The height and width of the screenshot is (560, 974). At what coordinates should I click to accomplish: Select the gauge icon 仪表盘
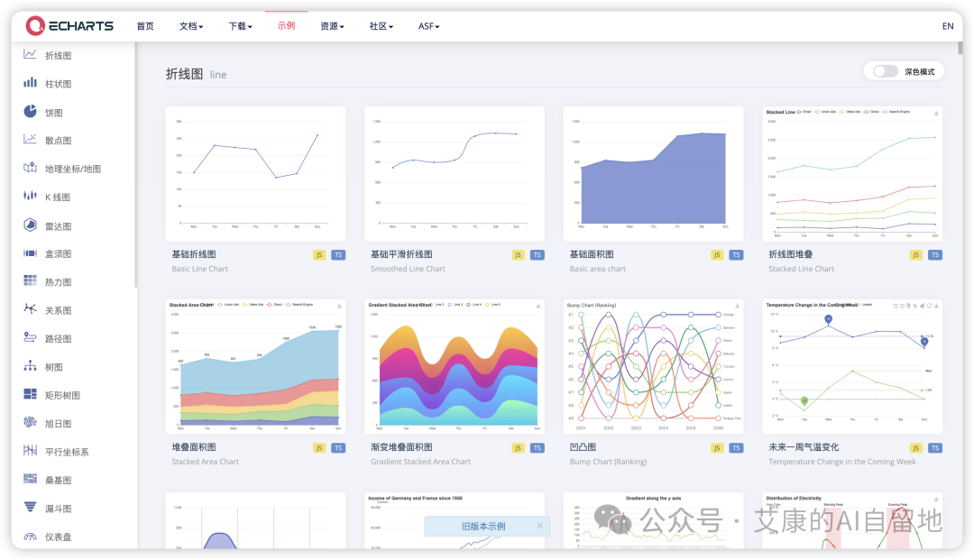tap(30, 537)
